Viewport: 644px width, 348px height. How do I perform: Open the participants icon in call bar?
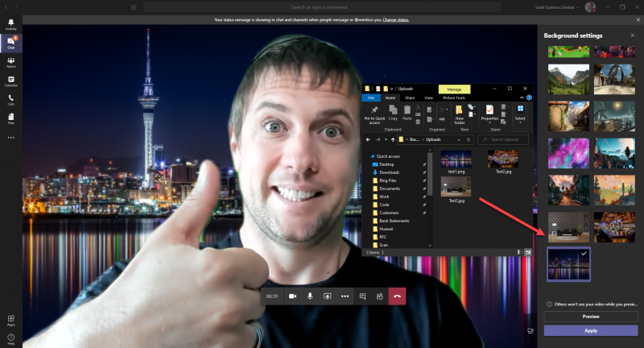pyautogui.click(x=379, y=296)
